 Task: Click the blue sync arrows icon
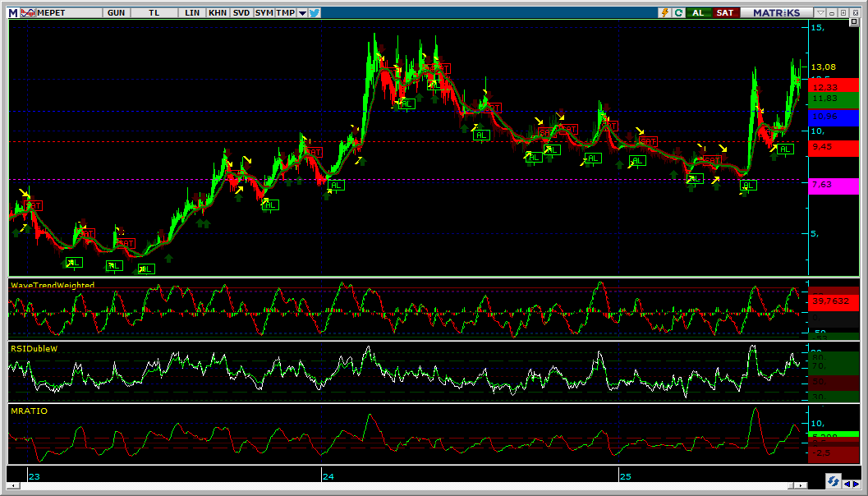point(833,480)
